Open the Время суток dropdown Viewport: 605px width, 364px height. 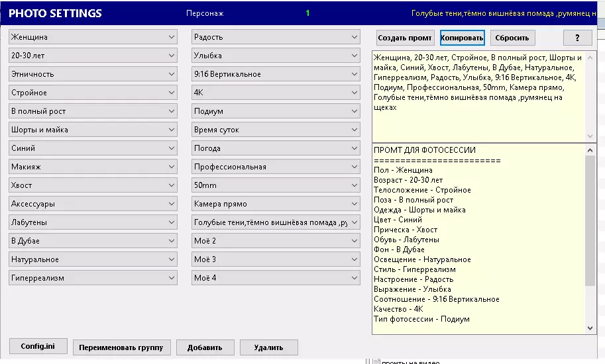click(276, 130)
